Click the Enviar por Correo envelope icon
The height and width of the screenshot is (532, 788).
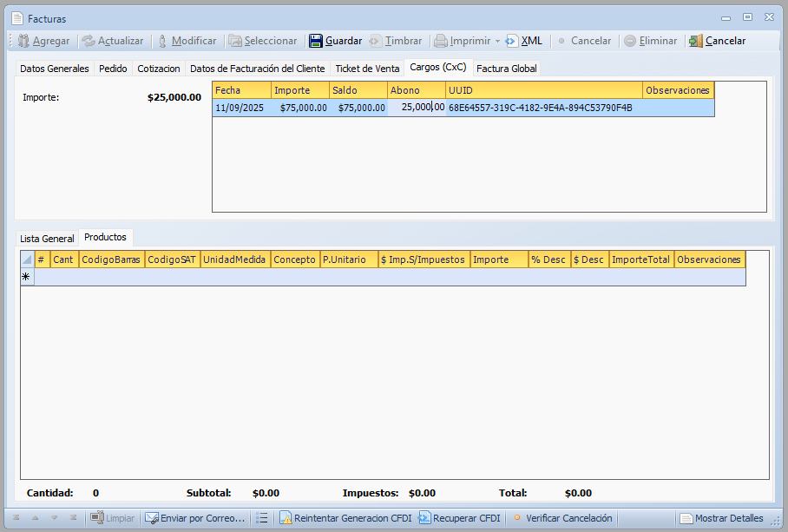(152, 518)
